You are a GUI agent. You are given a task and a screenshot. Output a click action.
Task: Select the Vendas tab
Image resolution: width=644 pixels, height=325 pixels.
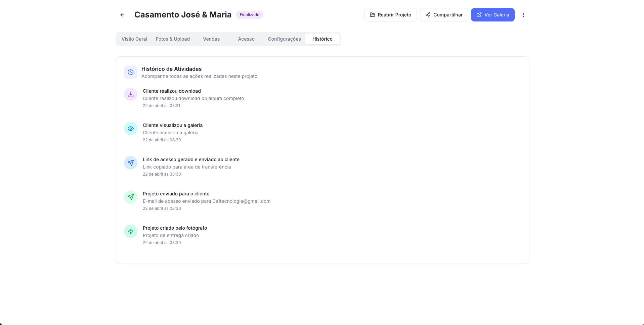point(211,39)
